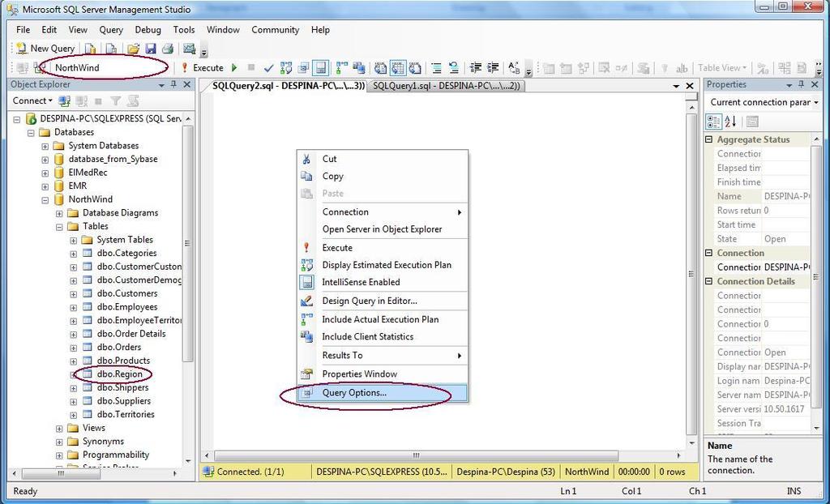Click the Increase Indent toolbar icon

493,68
